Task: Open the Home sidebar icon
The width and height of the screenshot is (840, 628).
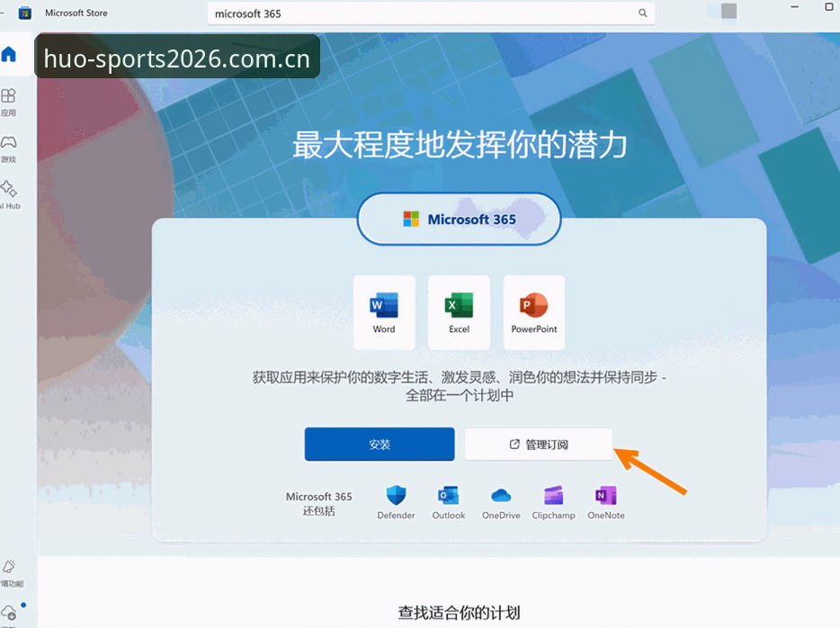Action: (9, 54)
